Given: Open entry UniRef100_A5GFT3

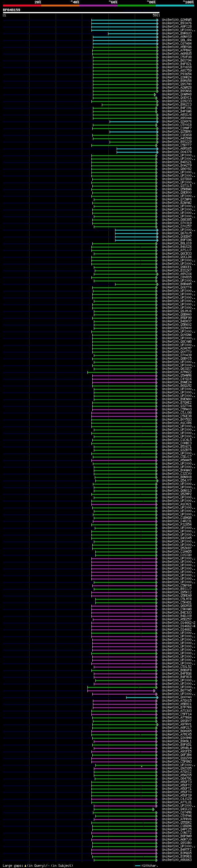Looking at the screenshot, I should pyautogui.click(x=177, y=782).
